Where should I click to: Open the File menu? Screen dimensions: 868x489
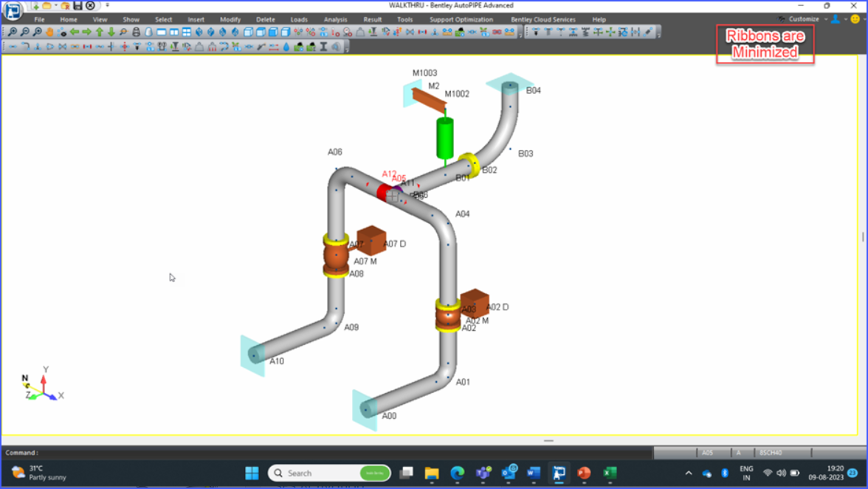[39, 19]
